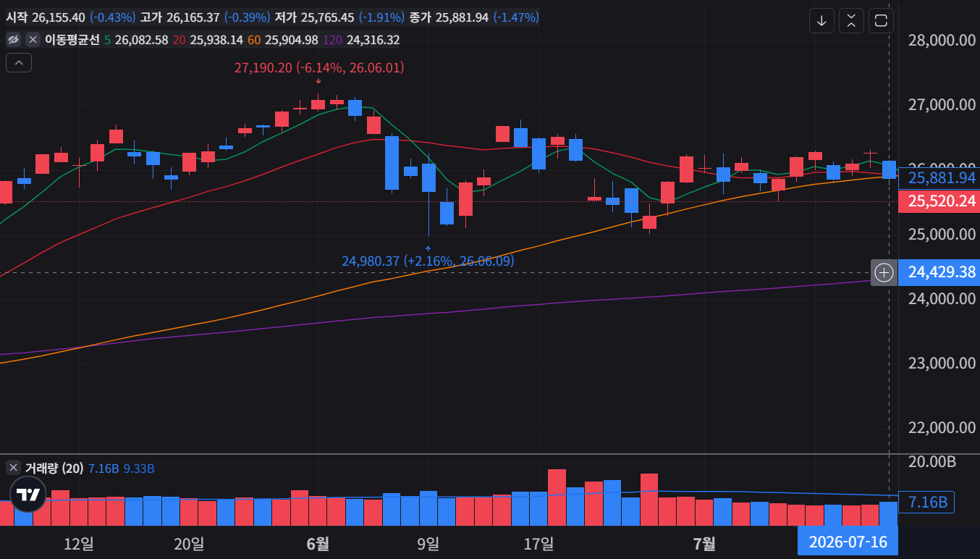Click the 7.16B volume axis tag
The image size is (980, 559).
927,502
